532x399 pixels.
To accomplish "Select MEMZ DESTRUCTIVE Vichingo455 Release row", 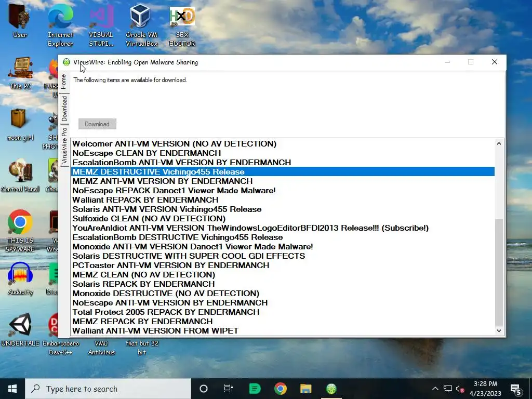I will pyautogui.click(x=283, y=171).
